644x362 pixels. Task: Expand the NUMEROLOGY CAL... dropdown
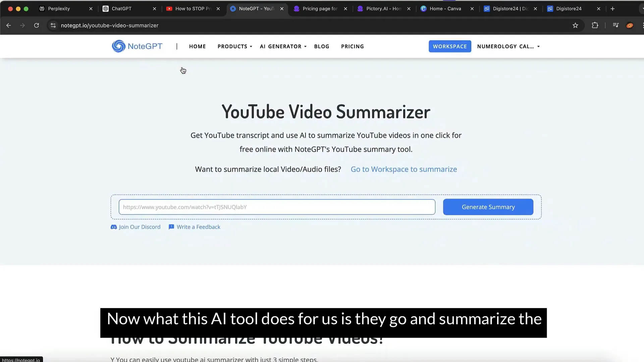coord(508,47)
